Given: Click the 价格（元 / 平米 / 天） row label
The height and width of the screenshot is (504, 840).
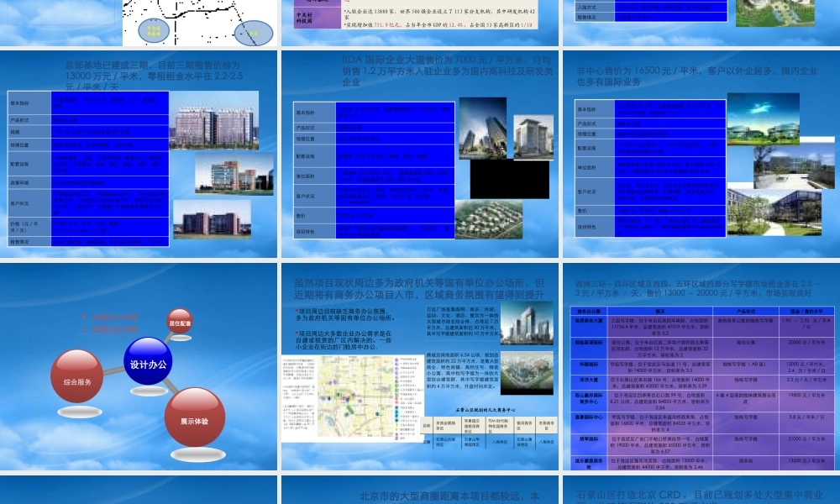Looking at the screenshot, I should tap(29, 227).
